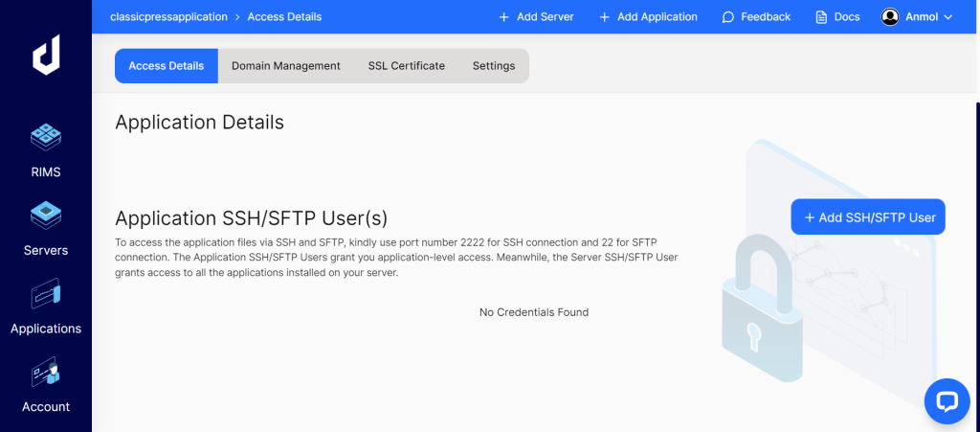Open the Account icon in sidebar
980x432 pixels.
tap(46, 373)
